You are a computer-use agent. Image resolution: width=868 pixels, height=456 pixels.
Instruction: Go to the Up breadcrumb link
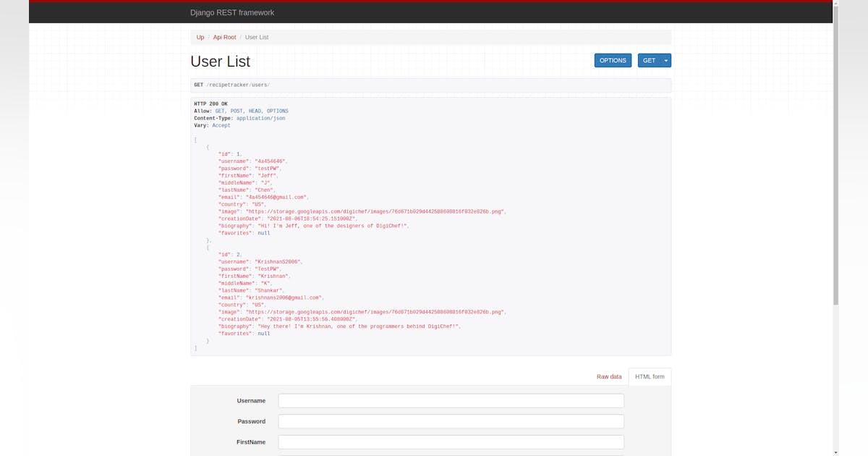[200, 37]
